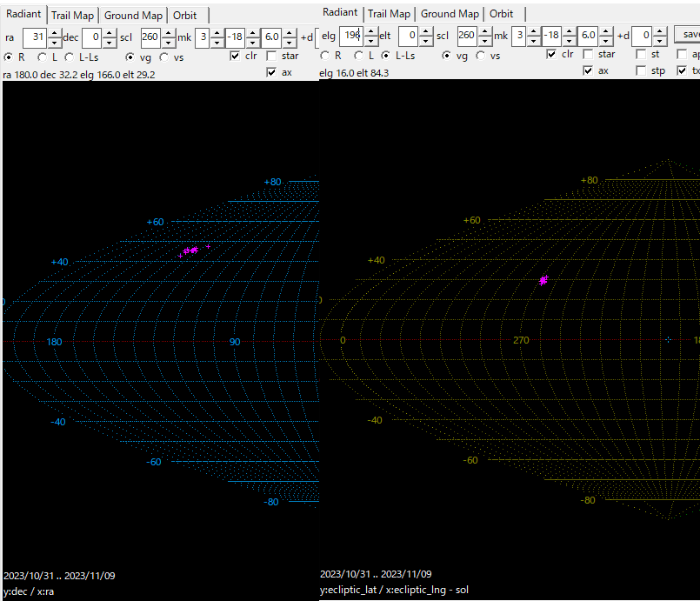Image resolution: width=700 pixels, height=601 pixels.
Task: Select the vs radio option in the right panel
Action: [x=479, y=55]
